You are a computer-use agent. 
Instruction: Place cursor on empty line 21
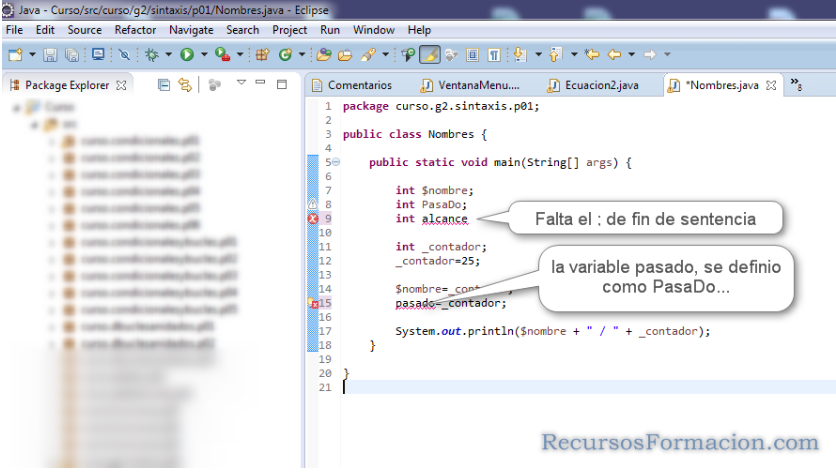click(x=589, y=388)
